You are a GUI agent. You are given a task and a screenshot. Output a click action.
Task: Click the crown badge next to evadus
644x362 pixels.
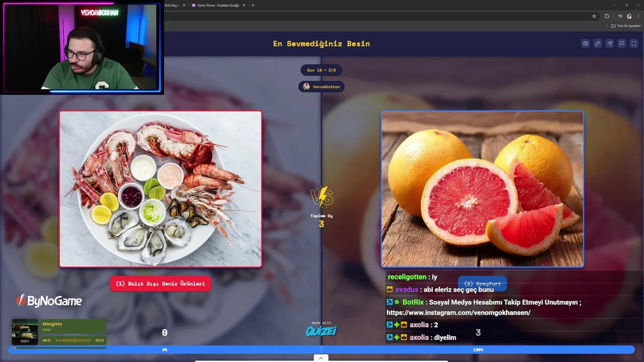click(x=389, y=290)
